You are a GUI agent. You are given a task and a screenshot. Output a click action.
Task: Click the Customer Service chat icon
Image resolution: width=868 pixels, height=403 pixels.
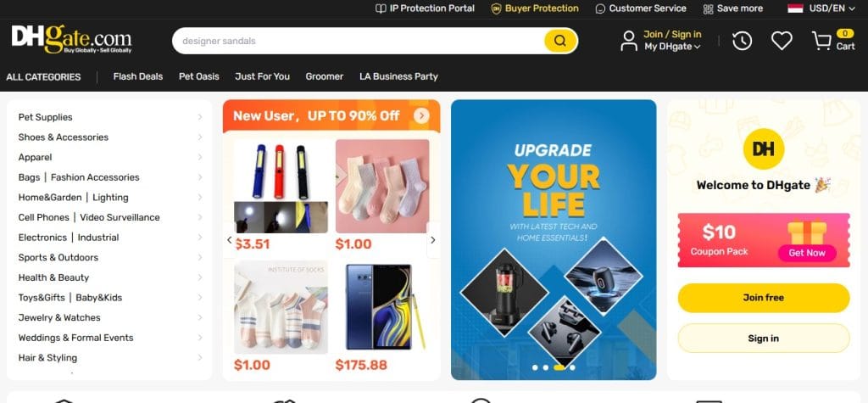pos(600,8)
